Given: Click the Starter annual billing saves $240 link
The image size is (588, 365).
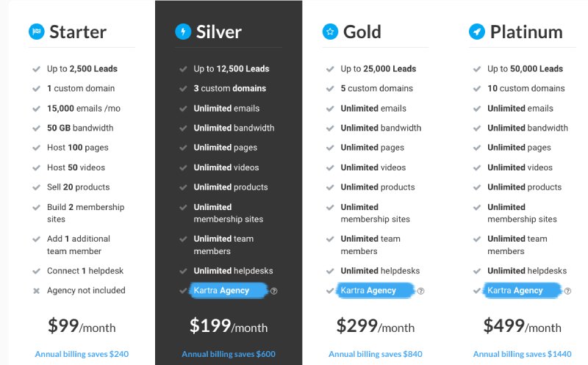Looking at the screenshot, I should point(82,354).
